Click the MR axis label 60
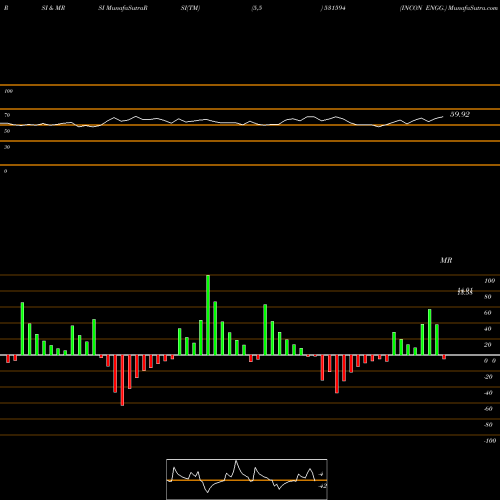This screenshot has height=500, width=500. (x=488, y=313)
